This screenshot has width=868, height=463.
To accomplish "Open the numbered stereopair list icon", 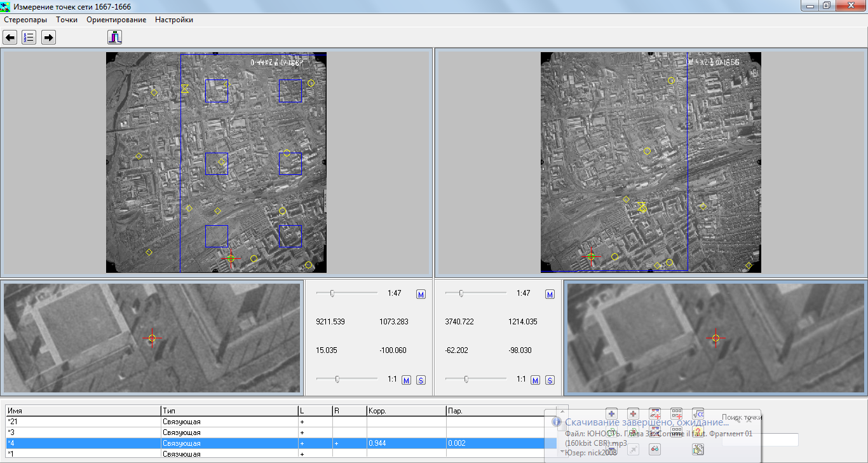I will pos(29,38).
